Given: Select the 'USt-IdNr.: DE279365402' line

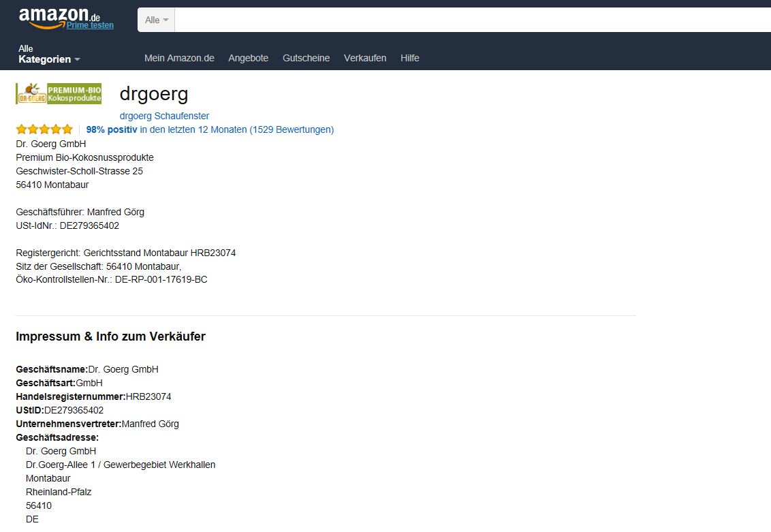Looking at the screenshot, I should point(67,225).
